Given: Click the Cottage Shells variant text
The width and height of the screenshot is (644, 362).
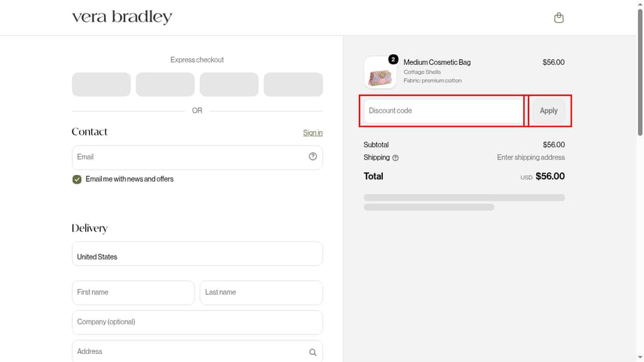Looking at the screenshot, I should point(422,72).
